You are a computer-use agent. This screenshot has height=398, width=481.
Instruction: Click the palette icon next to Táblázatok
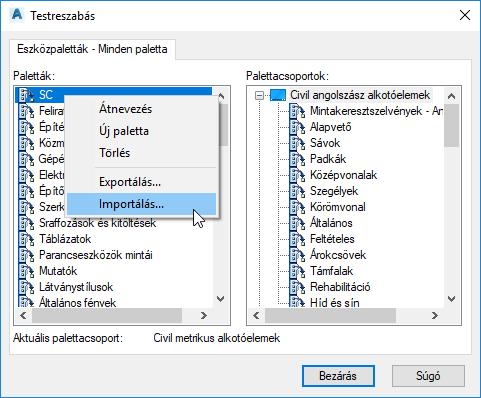[27, 239]
